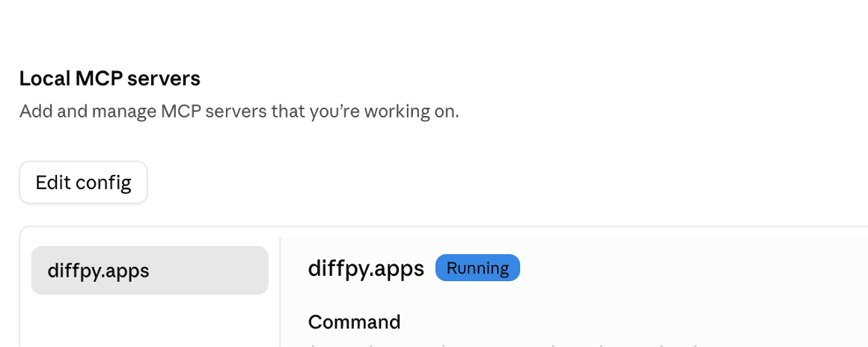Click the Edit config button

pos(83,182)
